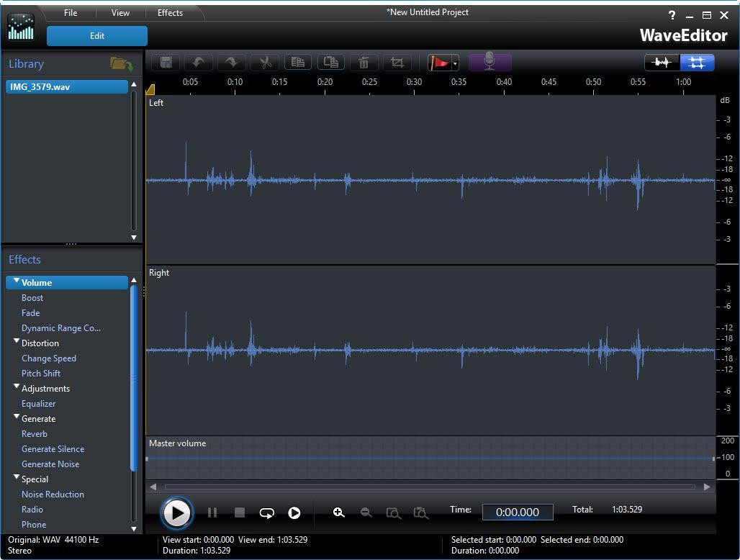Select the Noise Reduction effect
The width and height of the screenshot is (740, 560).
(53, 494)
